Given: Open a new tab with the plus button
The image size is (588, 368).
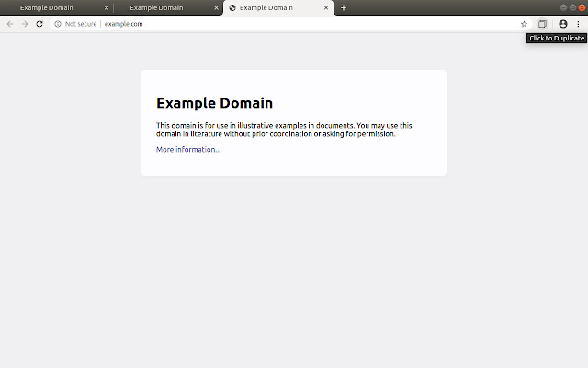Looking at the screenshot, I should (344, 8).
